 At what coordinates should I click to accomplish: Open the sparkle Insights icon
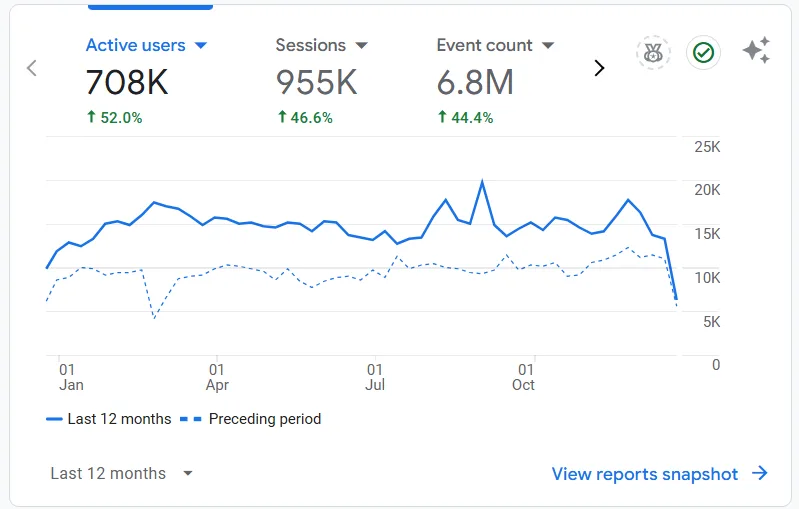(x=756, y=51)
